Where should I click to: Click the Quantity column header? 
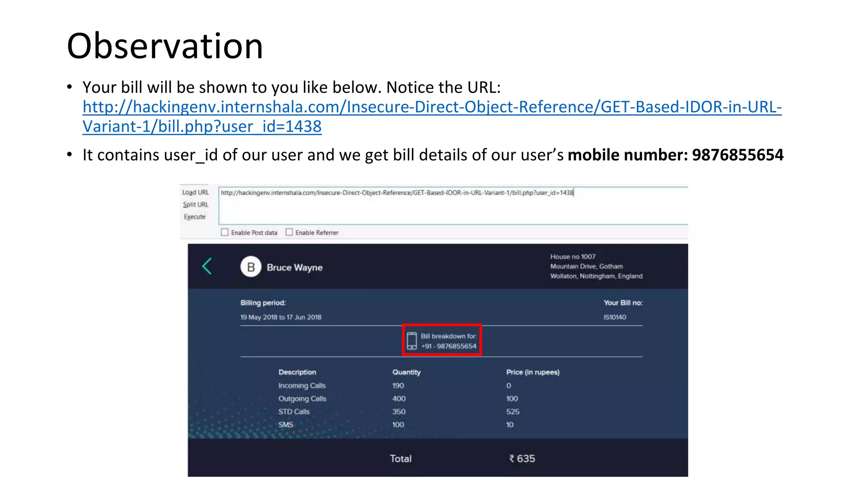pyautogui.click(x=406, y=372)
